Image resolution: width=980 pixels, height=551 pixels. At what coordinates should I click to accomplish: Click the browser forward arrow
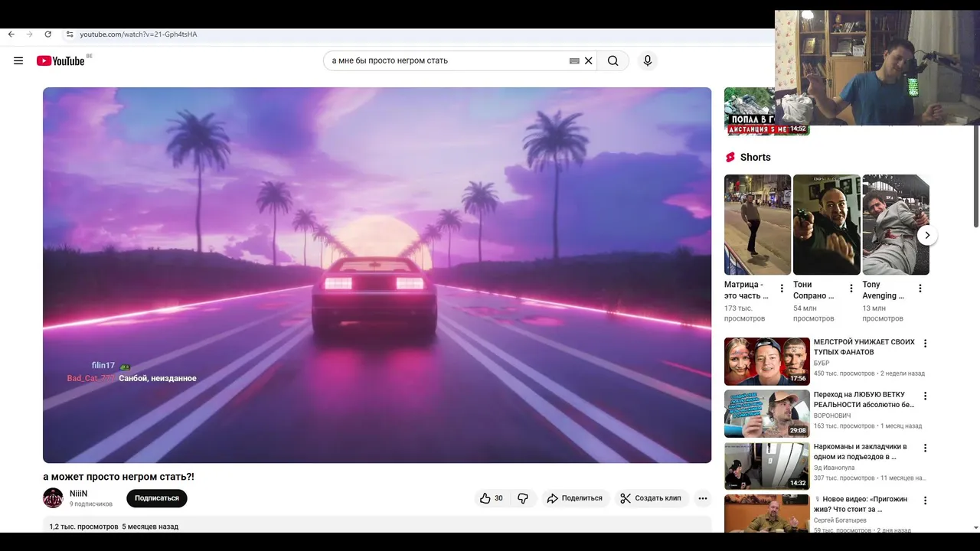pyautogui.click(x=29, y=34)
